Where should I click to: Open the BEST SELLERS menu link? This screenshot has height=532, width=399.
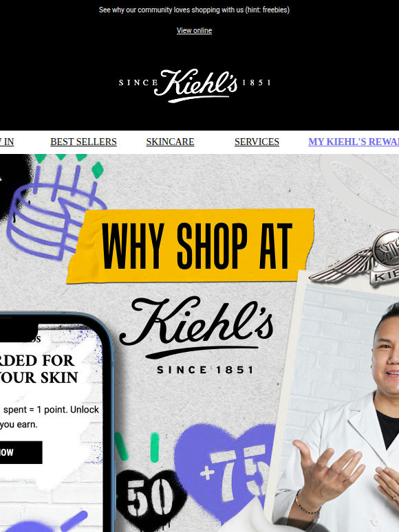point(83,142)
